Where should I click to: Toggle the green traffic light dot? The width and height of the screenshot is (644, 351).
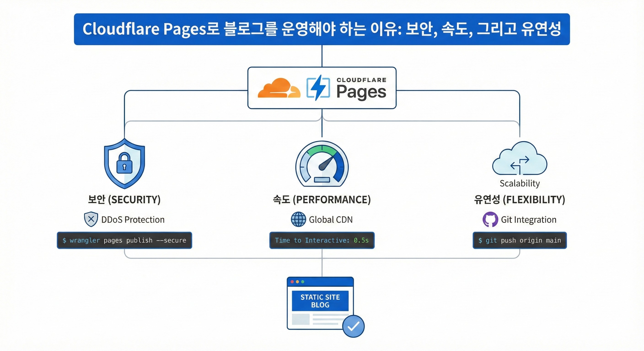coord(303,282)
